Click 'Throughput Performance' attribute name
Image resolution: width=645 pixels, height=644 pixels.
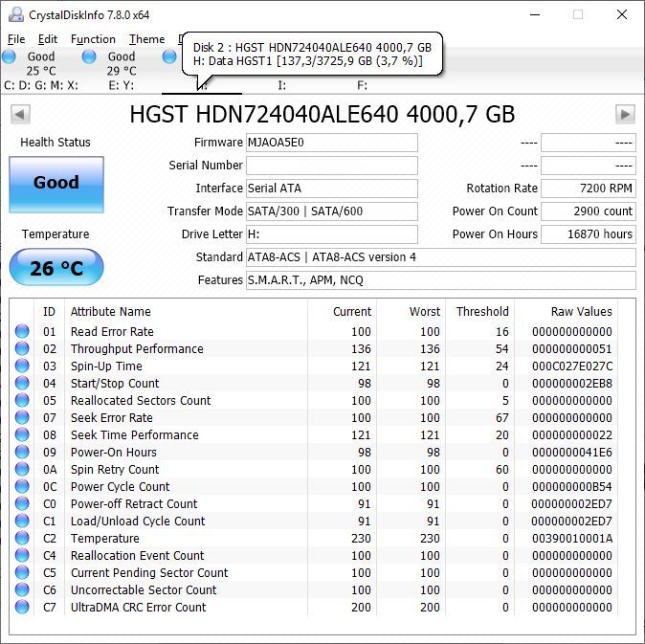[137, 349]
